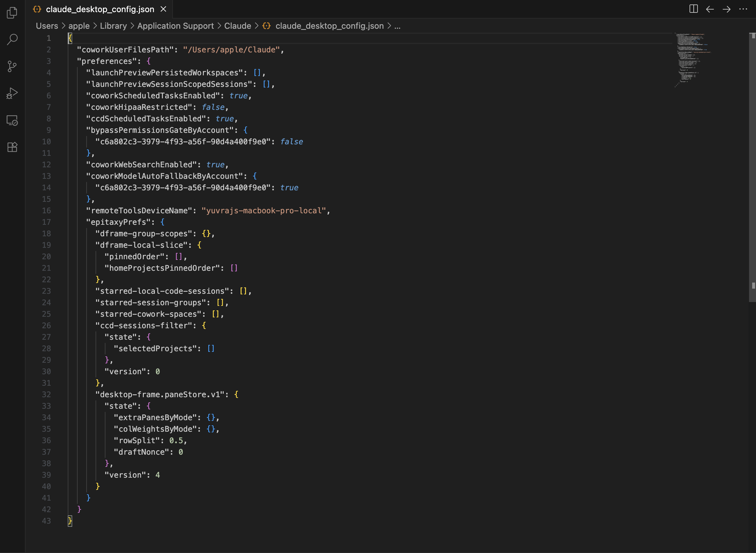Open the Explorer files view
The height and width of the screenshot is (553, 756).
coord(12,13)
